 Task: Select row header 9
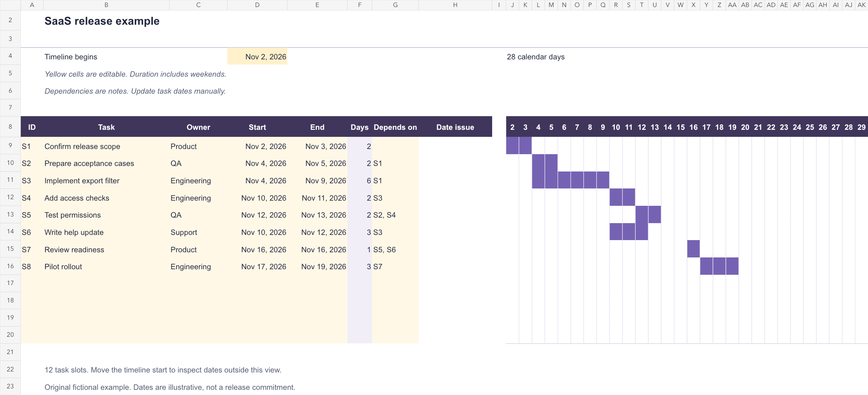click(10, 146)
